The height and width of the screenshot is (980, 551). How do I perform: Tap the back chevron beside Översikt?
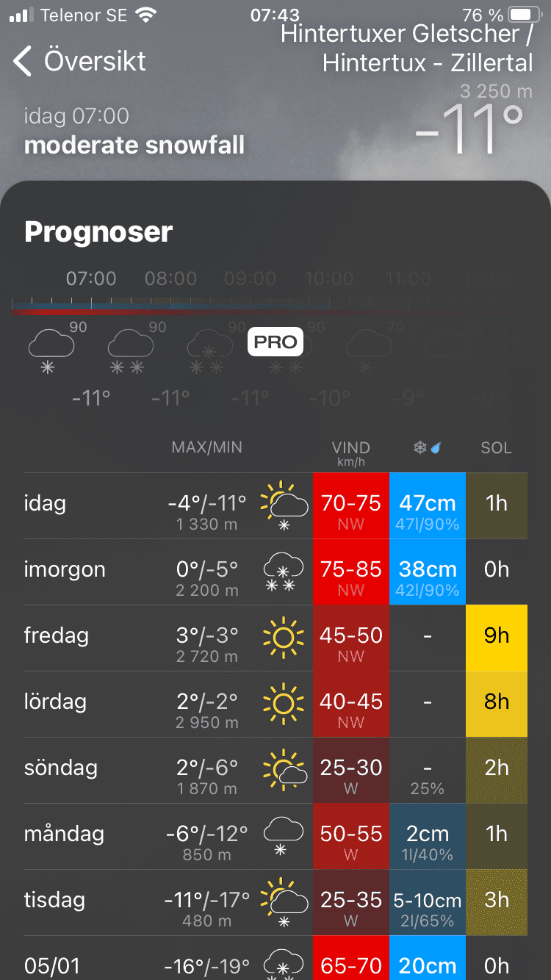pos(24,61)
